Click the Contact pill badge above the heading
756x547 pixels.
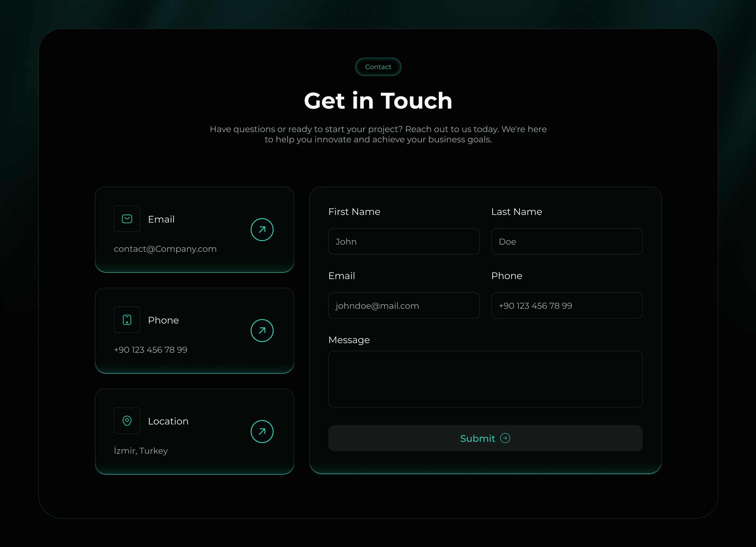378,67
